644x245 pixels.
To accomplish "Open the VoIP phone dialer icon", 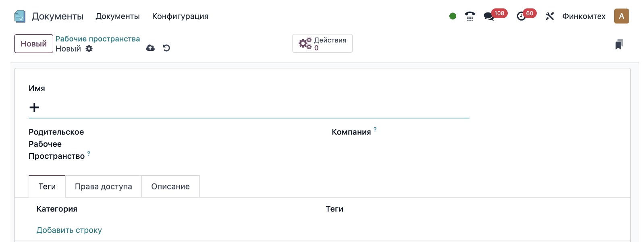I will (x=470, y=16).
